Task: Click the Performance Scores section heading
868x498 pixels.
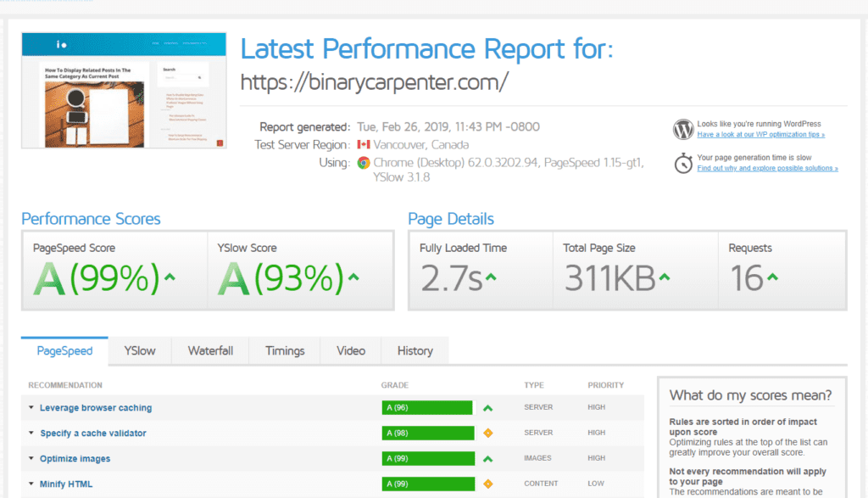Action: pyautogui.click(x=91, y=219)
